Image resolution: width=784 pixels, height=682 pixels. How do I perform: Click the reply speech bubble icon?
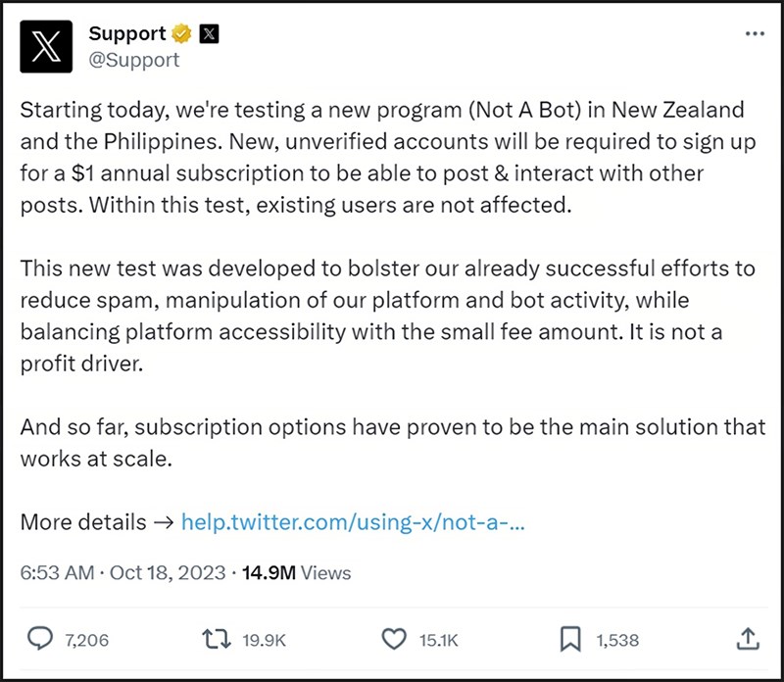tap(39, 639)
